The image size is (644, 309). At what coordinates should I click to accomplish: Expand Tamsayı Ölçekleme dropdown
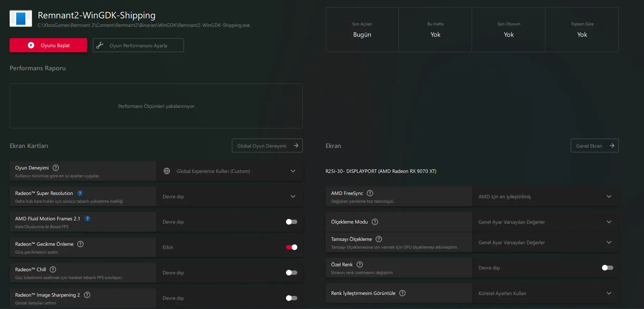tap(546, 242)
